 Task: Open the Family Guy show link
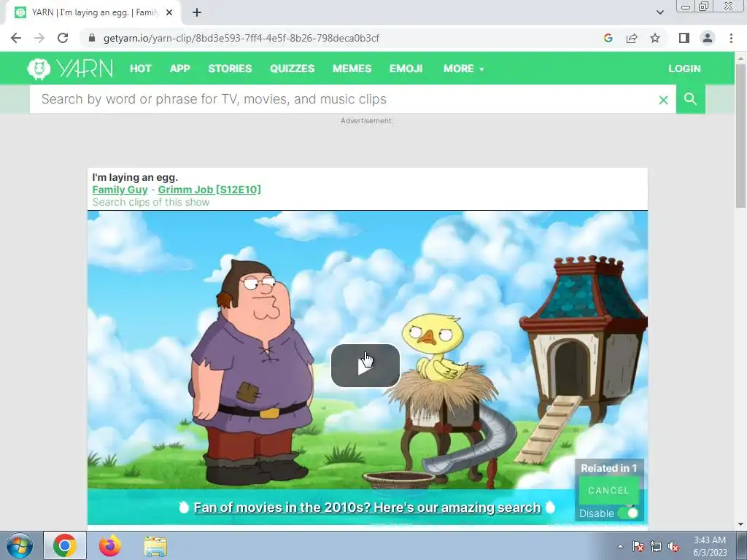pyautogui.click(x=120, y=190)
